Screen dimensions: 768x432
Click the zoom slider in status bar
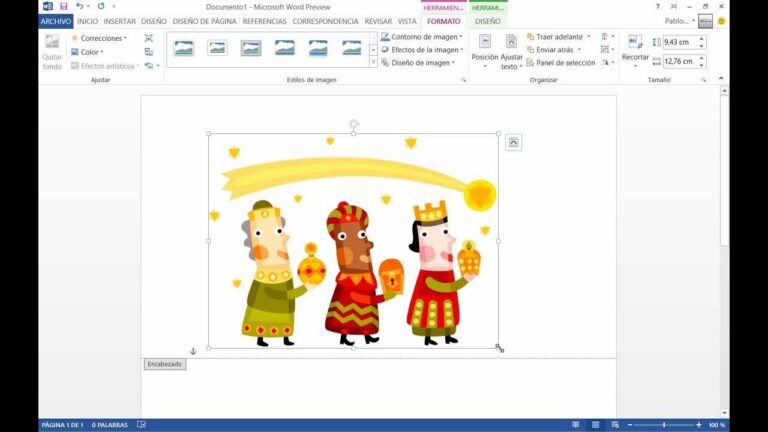(x=663, y=425)
